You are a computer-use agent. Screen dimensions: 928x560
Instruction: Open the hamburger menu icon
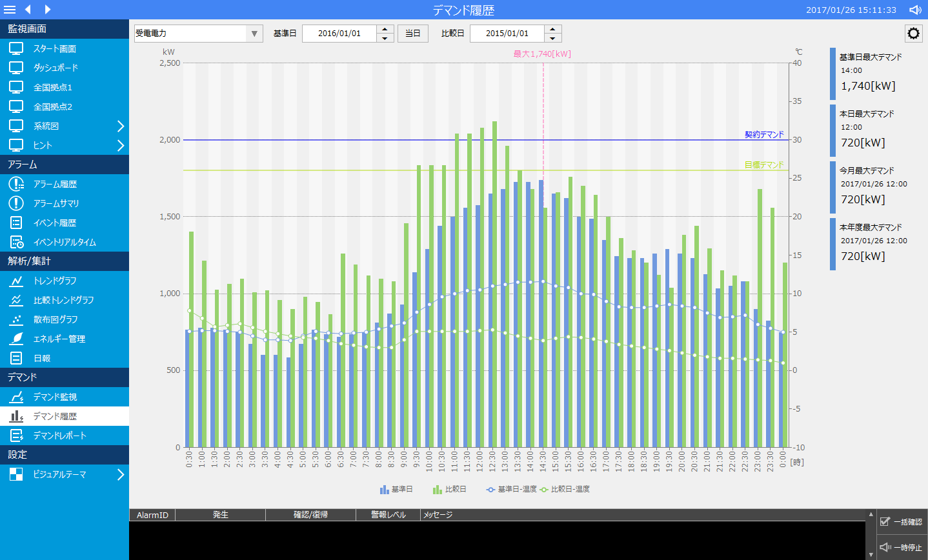(10, 10)
